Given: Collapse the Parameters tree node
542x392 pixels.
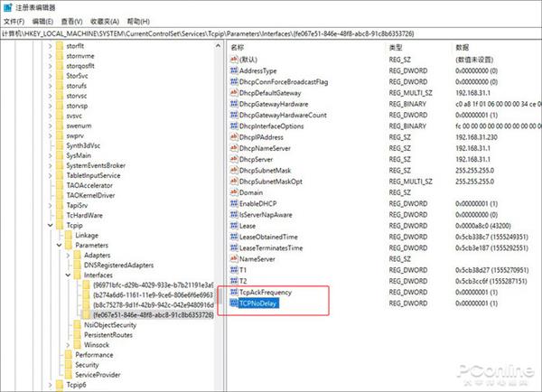Looking at the screenshot, I should point(60,245).
